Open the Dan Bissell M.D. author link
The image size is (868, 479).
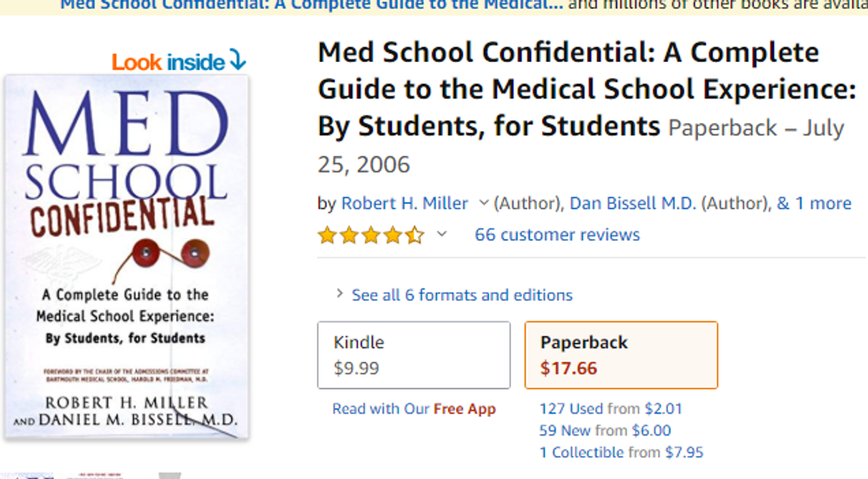[632, 204]
